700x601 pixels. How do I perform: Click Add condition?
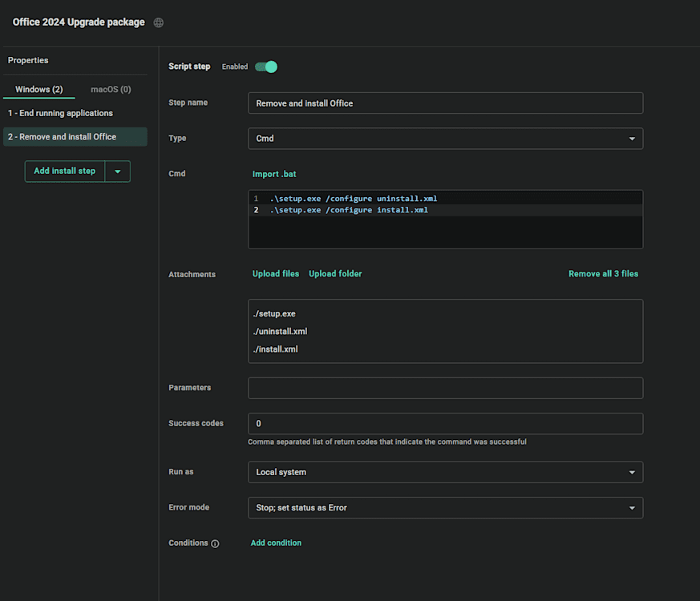tap(276, 543)
